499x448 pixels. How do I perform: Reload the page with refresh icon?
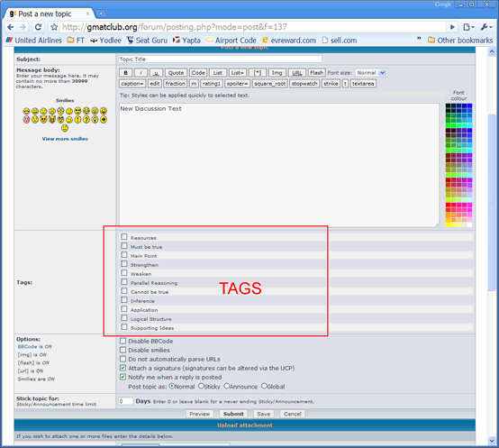[38, 27]
